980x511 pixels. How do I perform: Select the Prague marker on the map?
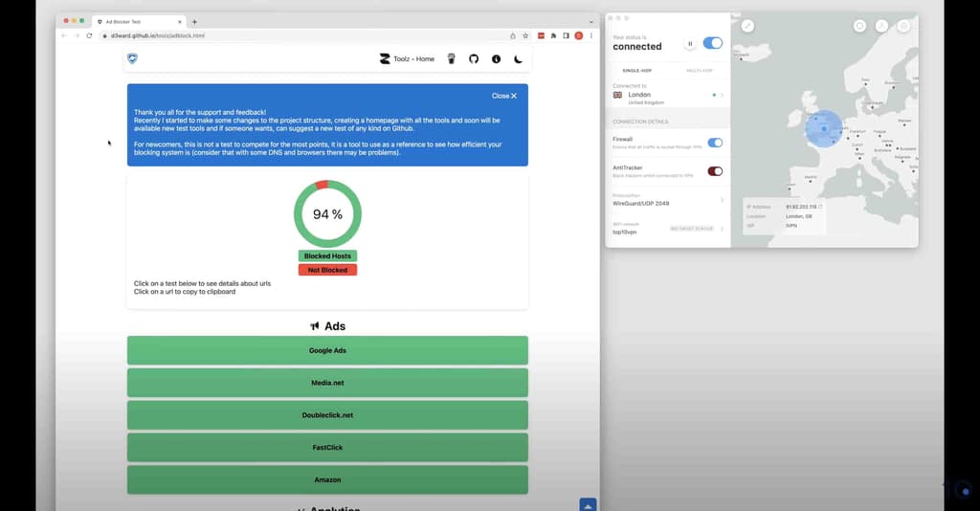(880, 134)
